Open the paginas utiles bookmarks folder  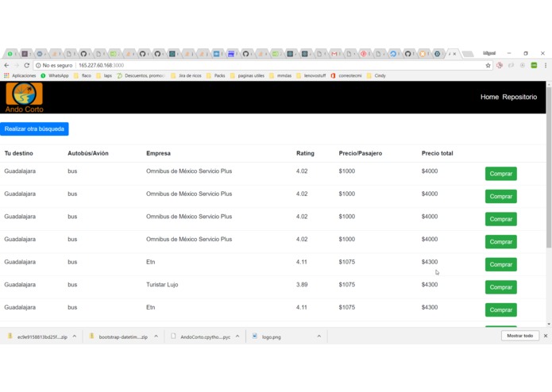tap(248, 75)
